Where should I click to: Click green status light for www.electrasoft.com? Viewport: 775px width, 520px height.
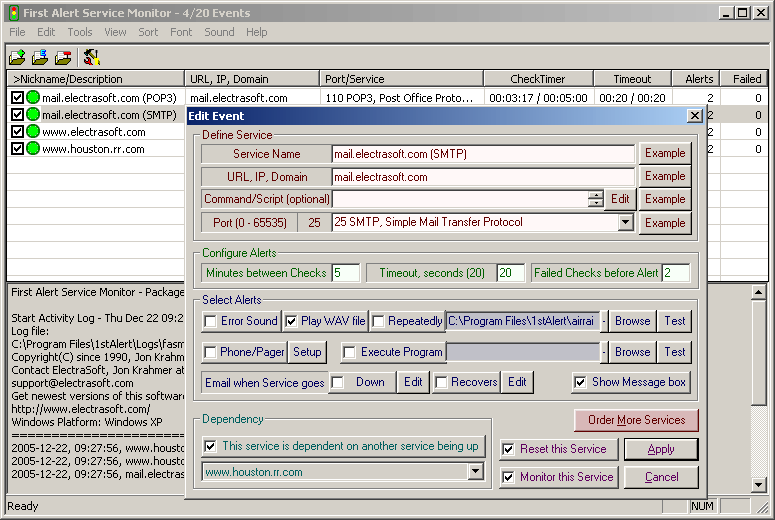coord(33,132)
